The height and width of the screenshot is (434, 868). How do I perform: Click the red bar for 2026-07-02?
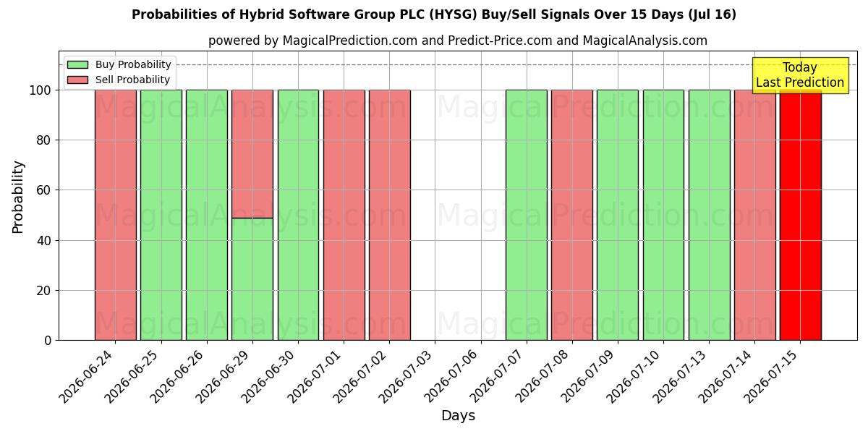pos(389,215)
